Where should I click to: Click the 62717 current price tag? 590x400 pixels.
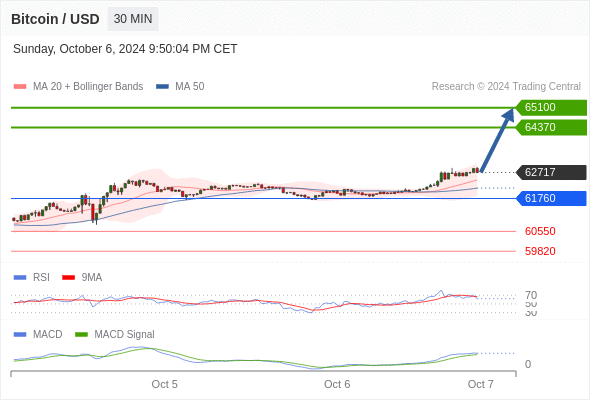tap(551, 172)
